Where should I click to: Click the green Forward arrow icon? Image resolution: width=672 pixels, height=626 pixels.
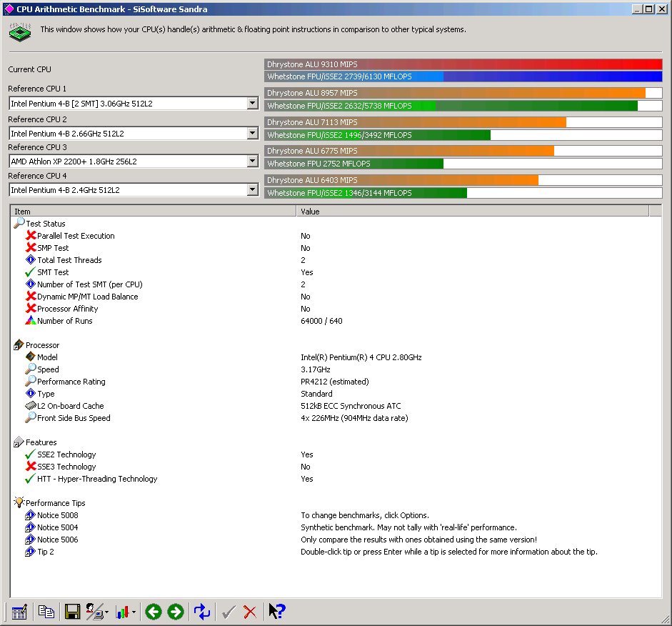point(175,612)
